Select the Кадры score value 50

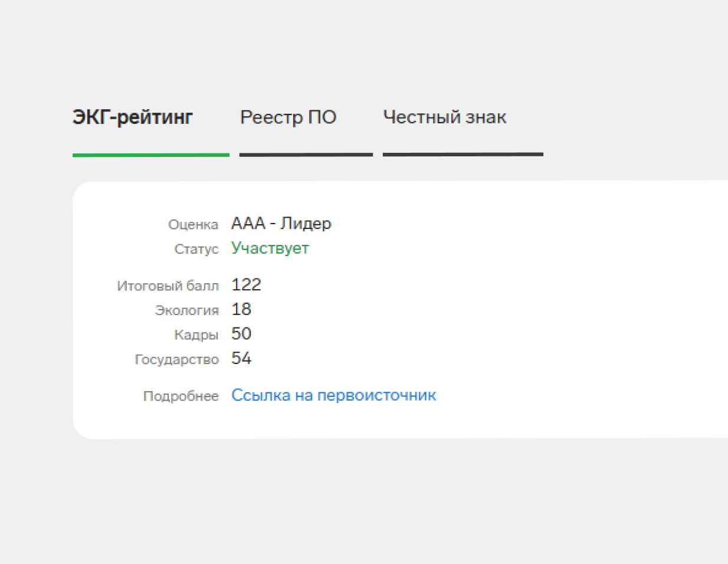pyautogui.click(x=241, y=334)
